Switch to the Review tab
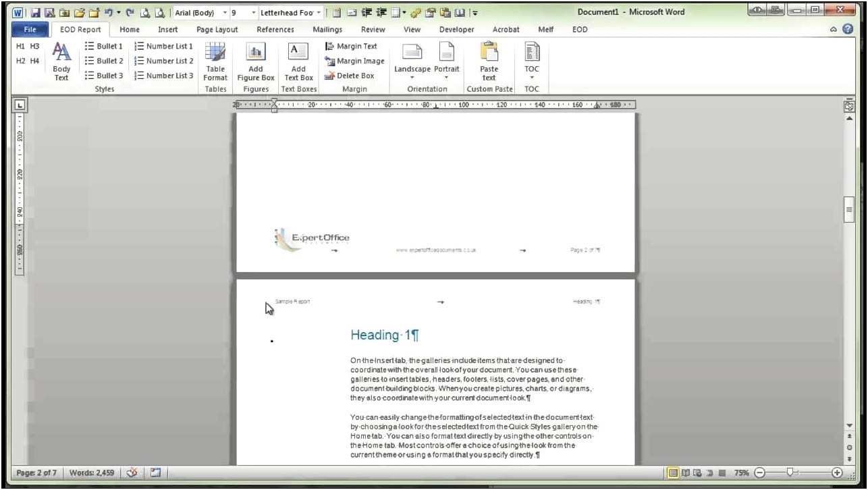Image resolution: width=868 pixels, height=490 pixels. point(373,30)
